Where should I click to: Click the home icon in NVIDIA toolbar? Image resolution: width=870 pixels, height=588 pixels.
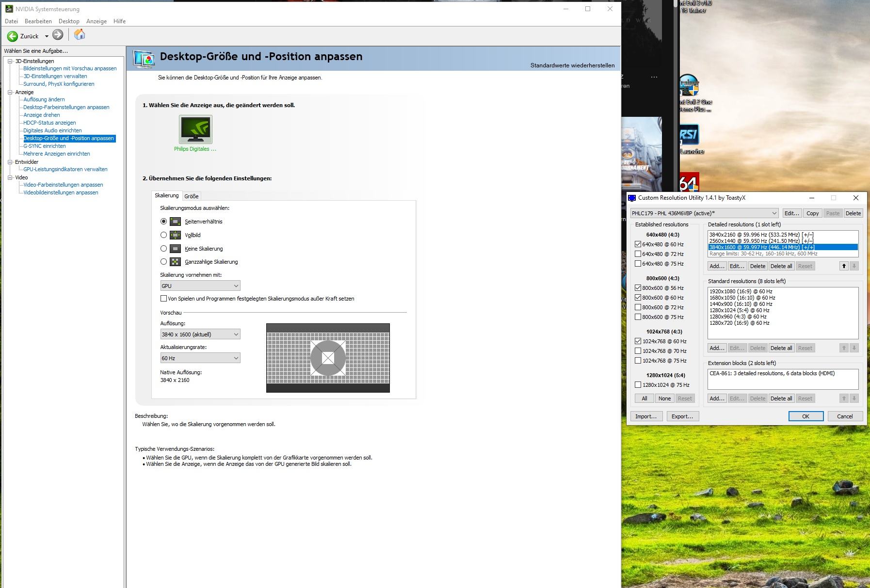coord(80,34)
